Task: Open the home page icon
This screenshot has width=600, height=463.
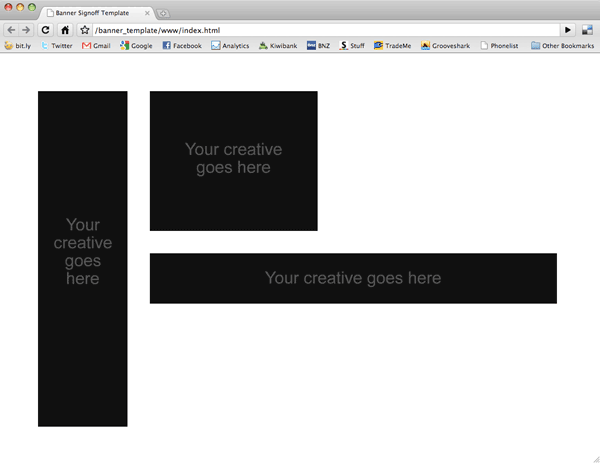Action: click(x=65, y=30)
